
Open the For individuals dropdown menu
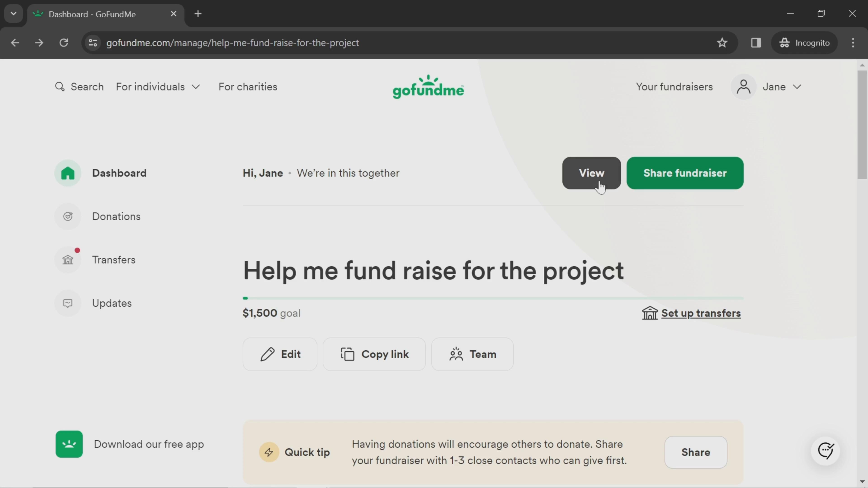pos(158,86)
